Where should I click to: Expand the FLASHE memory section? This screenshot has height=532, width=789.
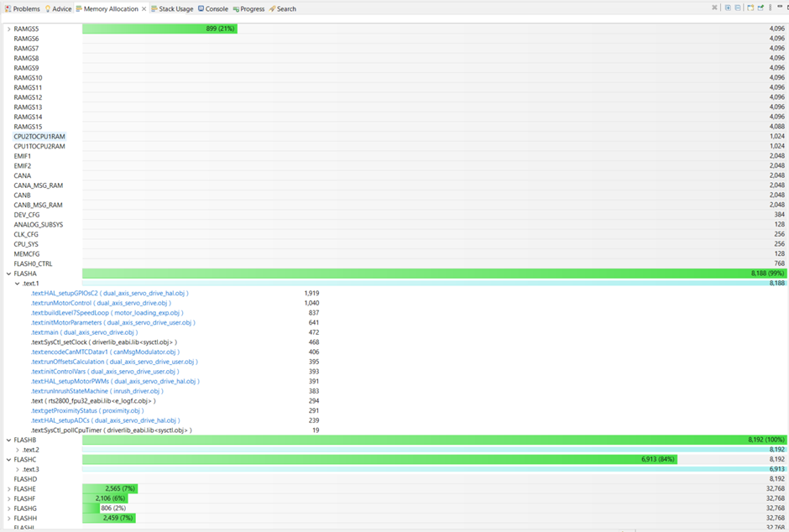coord(8,488)
